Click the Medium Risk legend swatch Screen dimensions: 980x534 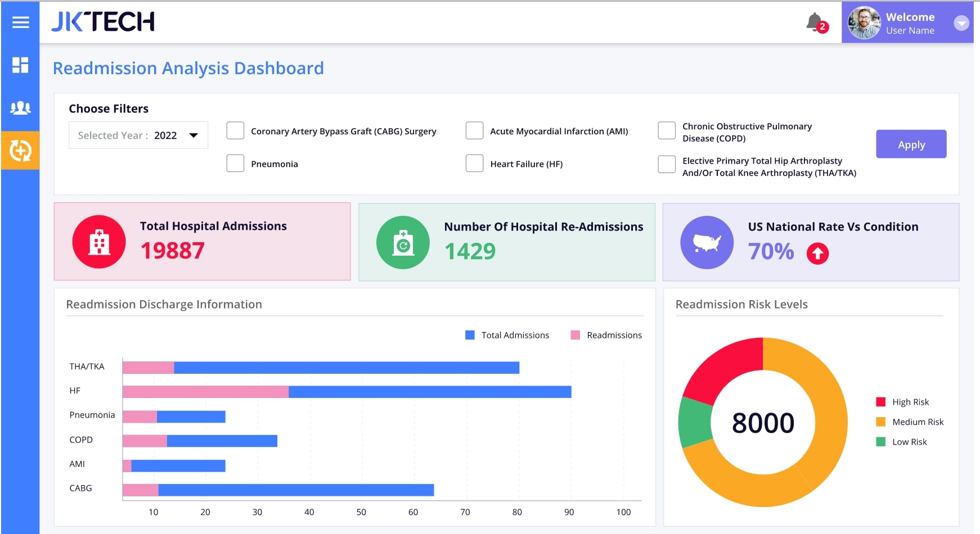point(881,422)
